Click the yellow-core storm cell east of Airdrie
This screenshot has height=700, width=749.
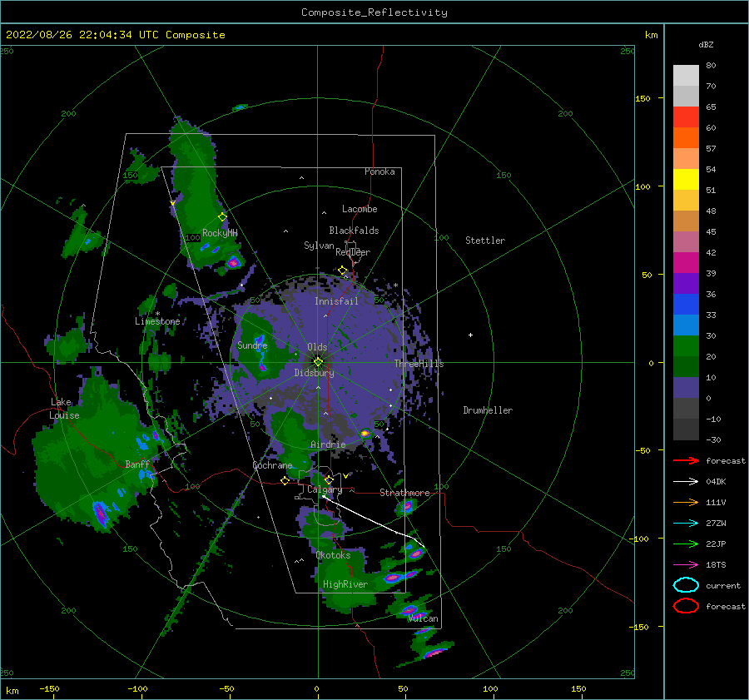tap(365, 434)
